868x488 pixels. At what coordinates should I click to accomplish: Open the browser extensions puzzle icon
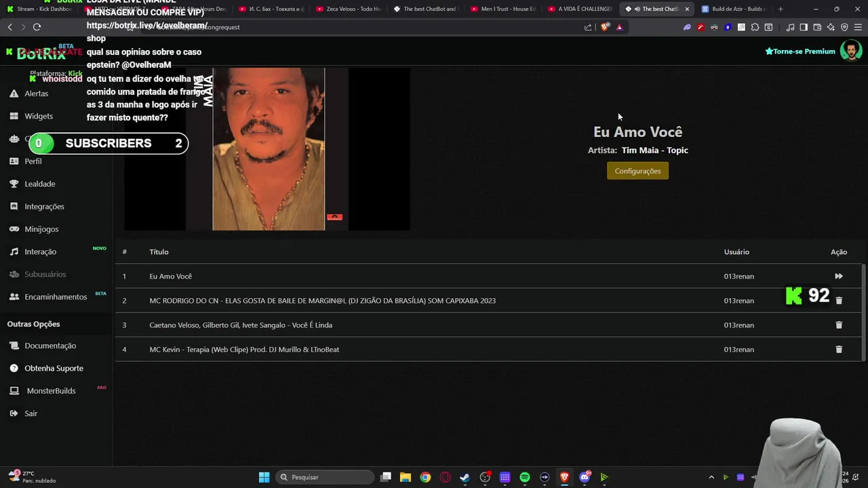(755, 27)
